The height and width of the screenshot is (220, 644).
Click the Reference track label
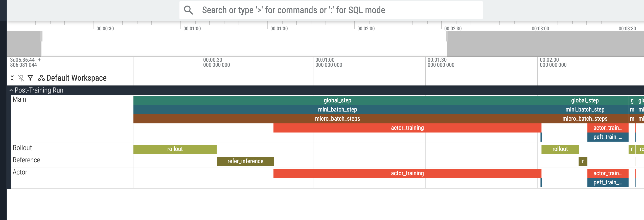(x=26, y=160)
